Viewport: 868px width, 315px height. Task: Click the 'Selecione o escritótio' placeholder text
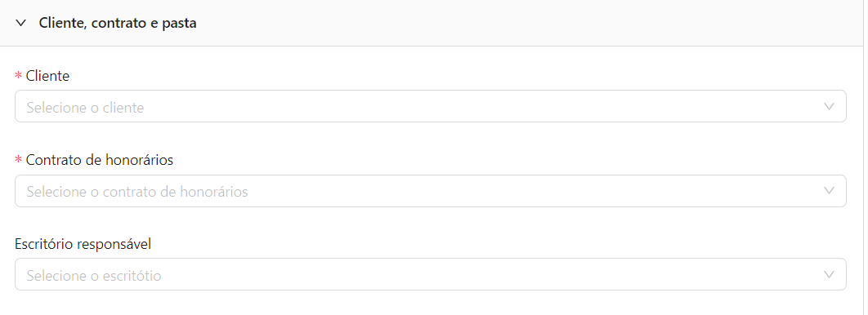point(94,275)
